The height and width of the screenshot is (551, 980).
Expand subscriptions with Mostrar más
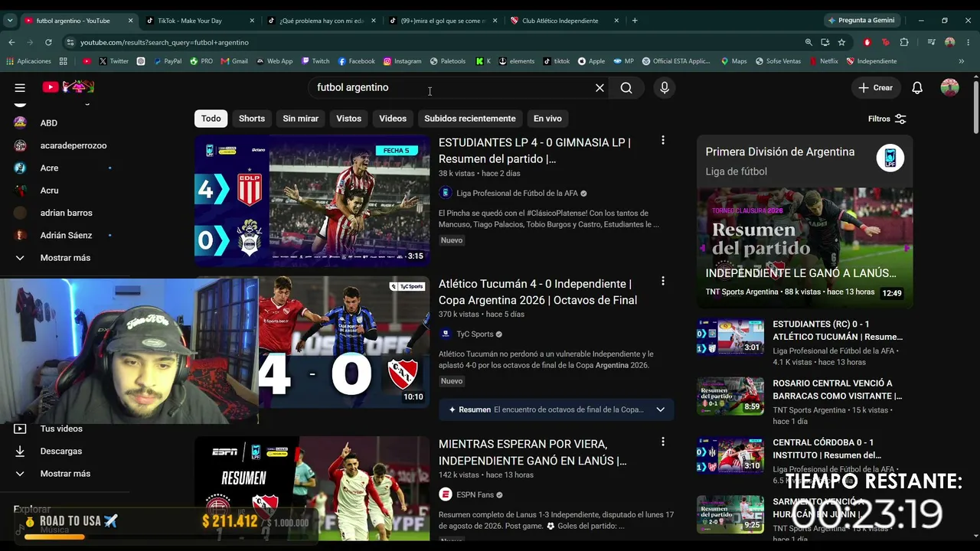pyautogui.click(x=65, y=258)
